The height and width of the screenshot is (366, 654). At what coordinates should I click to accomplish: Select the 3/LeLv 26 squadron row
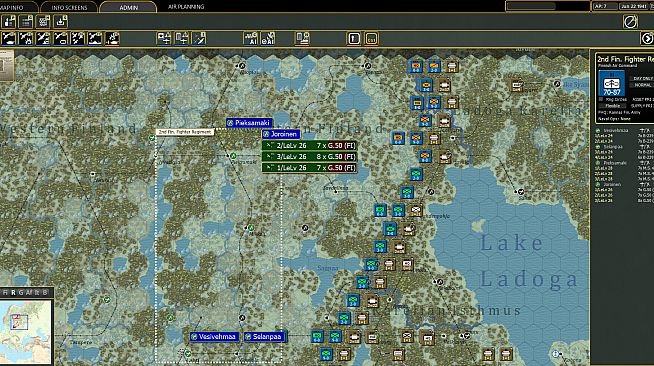click(x=309, y=157)
